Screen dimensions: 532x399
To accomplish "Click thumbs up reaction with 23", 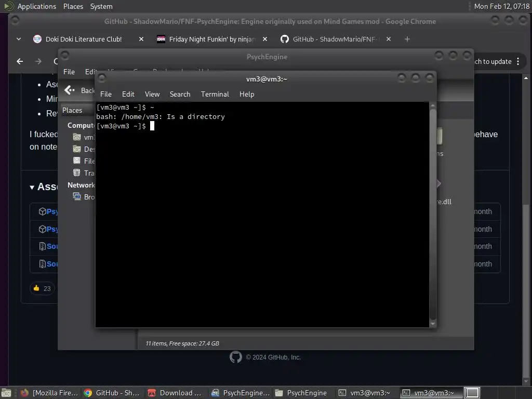I will tap(42, 288).
